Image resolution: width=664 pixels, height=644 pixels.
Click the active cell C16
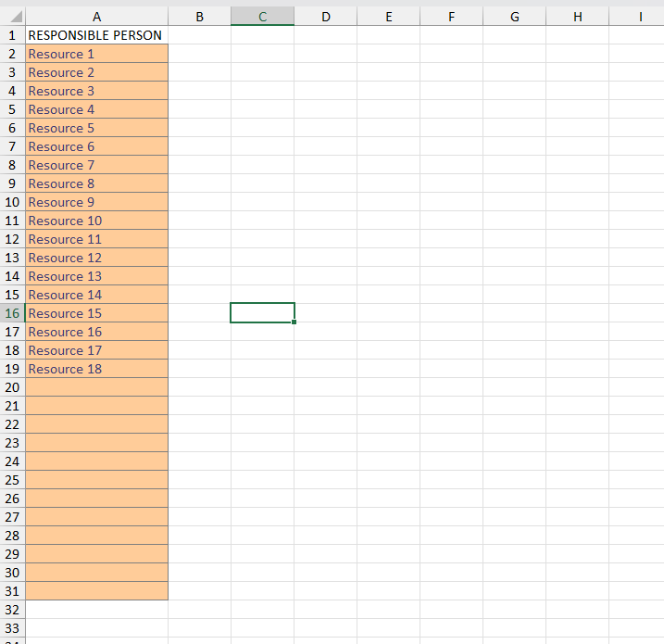pos(263,313)
